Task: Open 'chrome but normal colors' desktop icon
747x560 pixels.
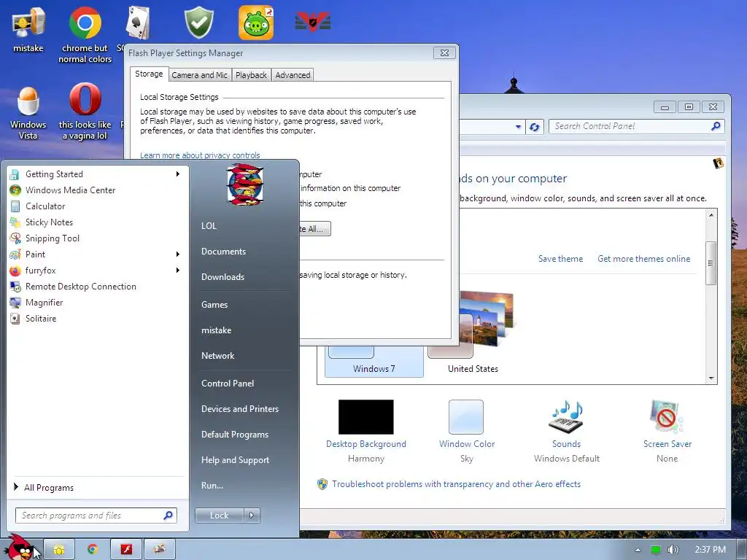Action: coord(85,34)
